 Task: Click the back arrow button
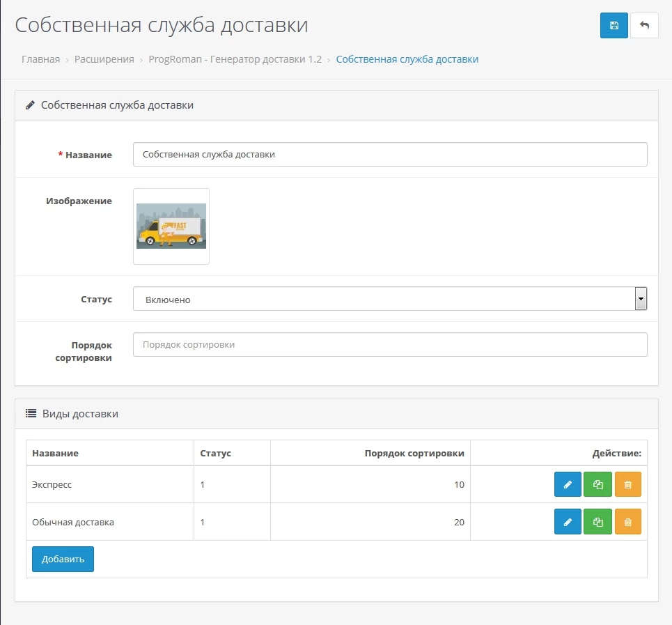click(x=644, y=26)
